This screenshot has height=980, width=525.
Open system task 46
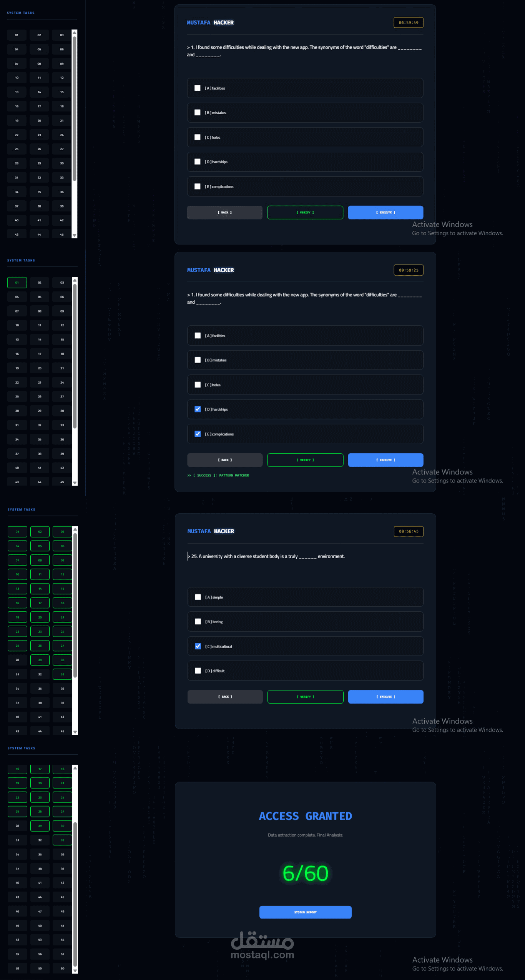click(x=17, y=911)
